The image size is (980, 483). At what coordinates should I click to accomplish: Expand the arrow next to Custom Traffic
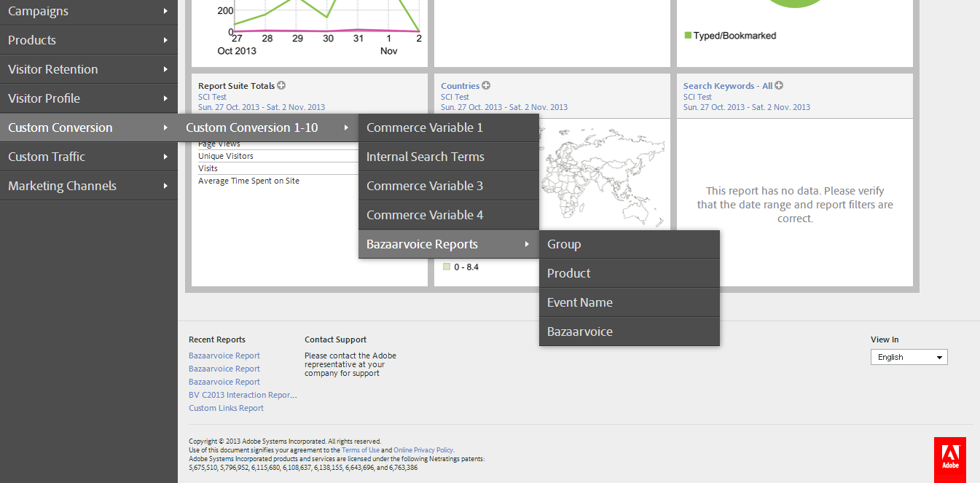pos(166,157)
